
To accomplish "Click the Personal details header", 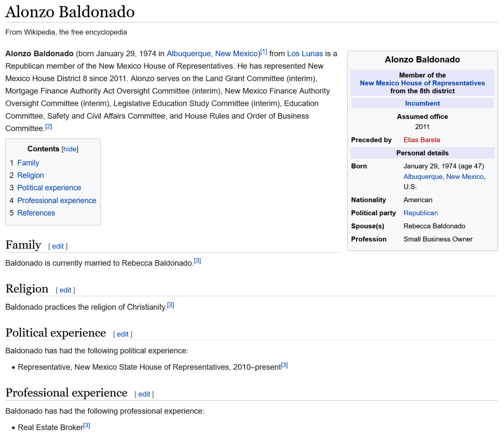I will click(x=423, y=153).
